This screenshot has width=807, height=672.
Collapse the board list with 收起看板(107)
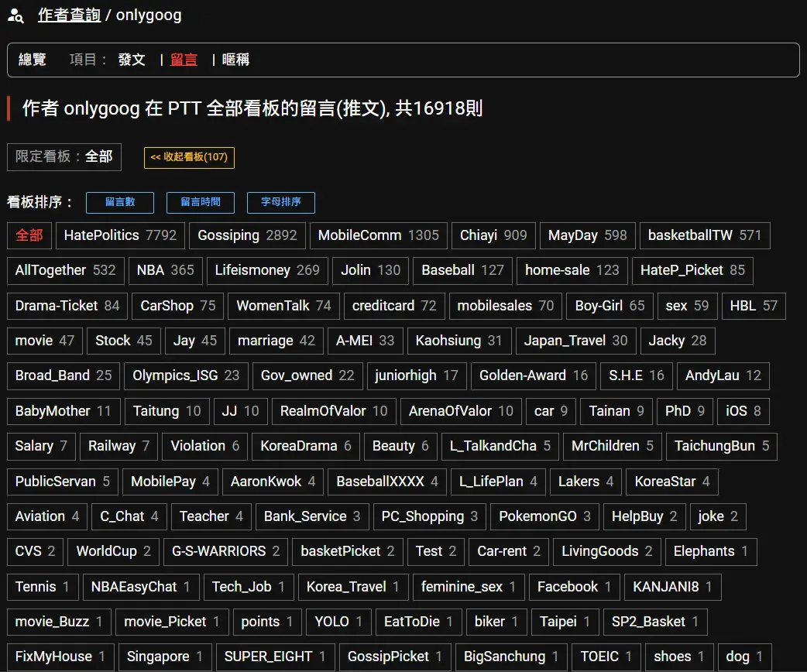(x=189, y=157)
